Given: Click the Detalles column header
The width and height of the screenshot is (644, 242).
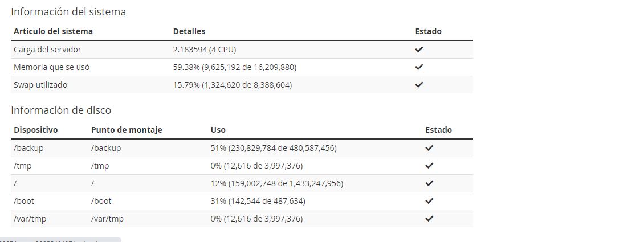Looking at the screenshot, I should (x=189, y=31).
